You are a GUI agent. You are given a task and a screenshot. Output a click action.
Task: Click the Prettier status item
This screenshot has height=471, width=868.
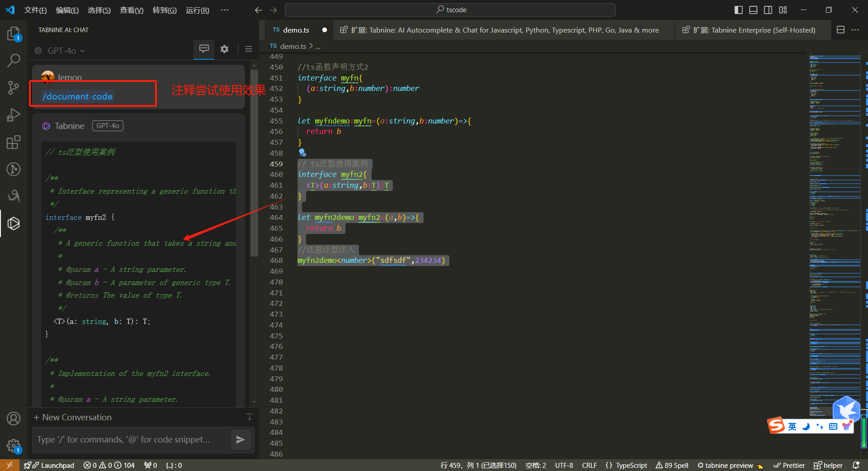(789, 465)
